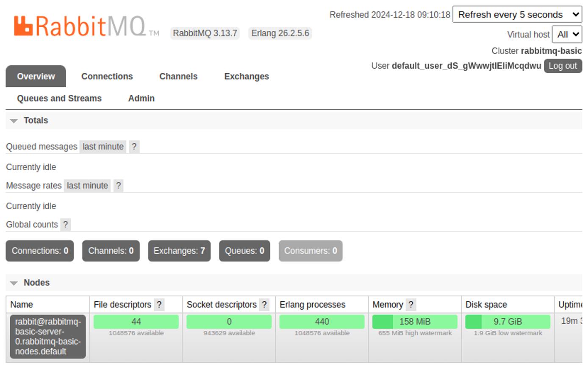The width and height of the screenshot is (588, 365).
Task: Click the Message rates help icon
Action: 119,185
